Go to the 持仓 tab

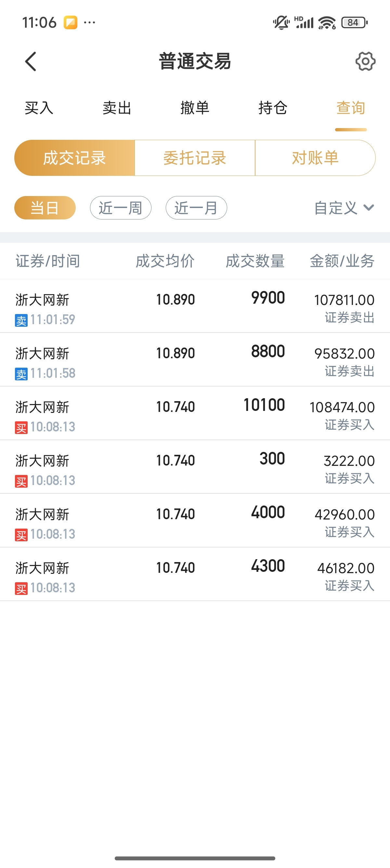pos(273,108)
